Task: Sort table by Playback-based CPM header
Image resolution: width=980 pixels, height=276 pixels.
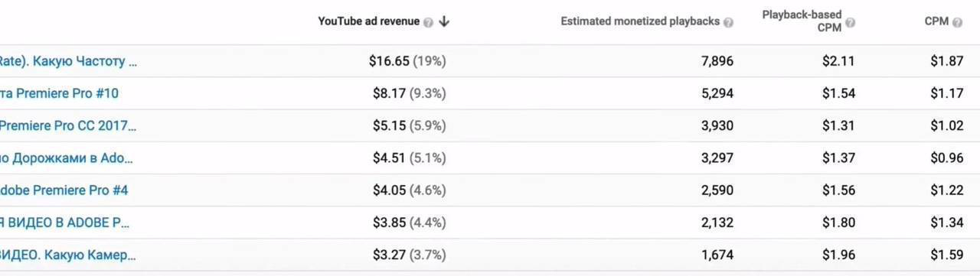Action: click(802, 21)
